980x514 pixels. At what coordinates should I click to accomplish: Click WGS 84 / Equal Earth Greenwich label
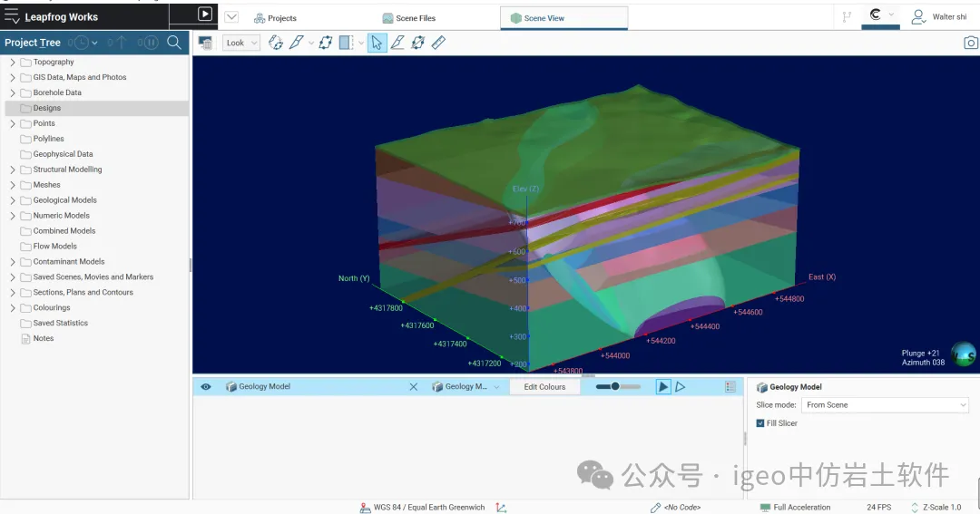[428, 508]
